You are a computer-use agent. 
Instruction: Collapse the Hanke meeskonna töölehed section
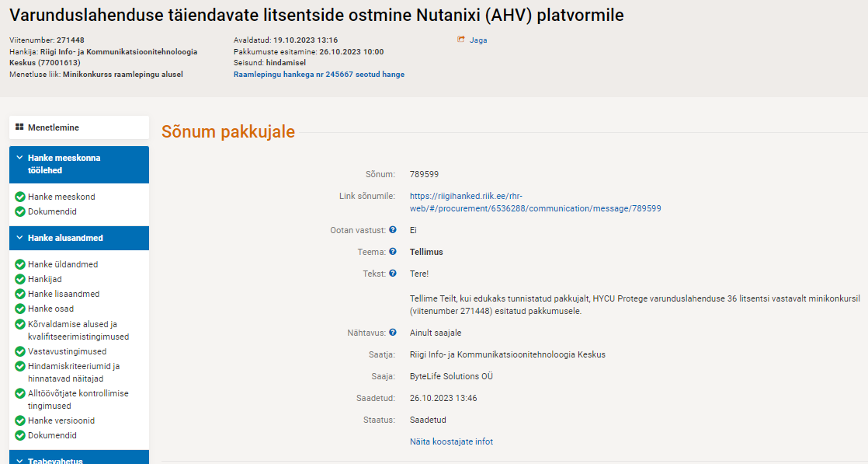pyautogui.click(x=20, y=158)
